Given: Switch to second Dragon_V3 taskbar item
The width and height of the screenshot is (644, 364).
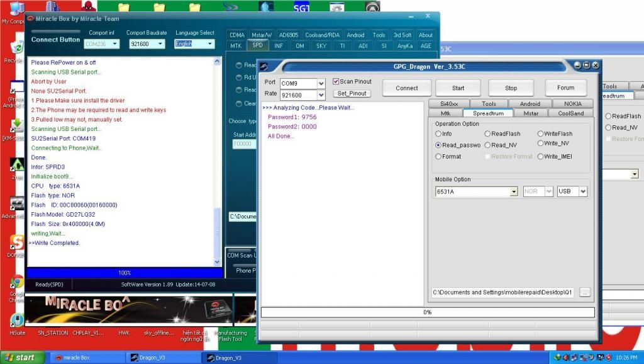Looking at the screenshot, I should pos(240,358).
